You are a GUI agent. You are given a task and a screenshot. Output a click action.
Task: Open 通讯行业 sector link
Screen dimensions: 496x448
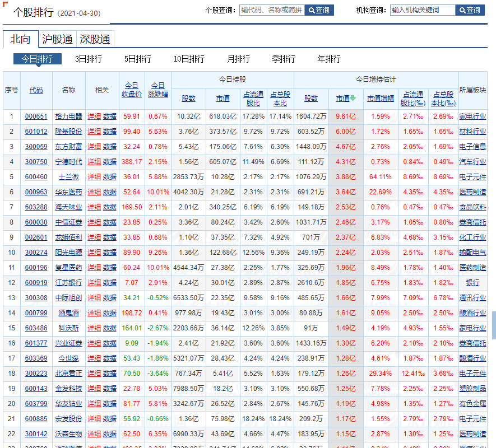(x=472, y=298)
